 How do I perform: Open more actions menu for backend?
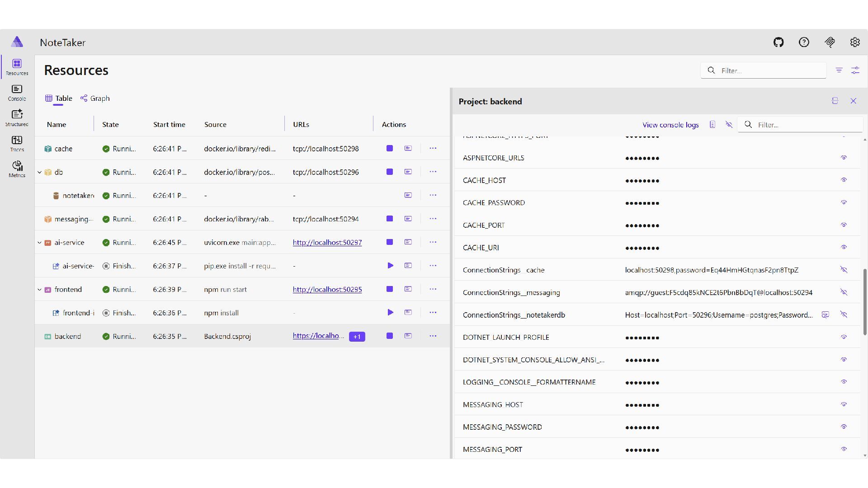433,336
